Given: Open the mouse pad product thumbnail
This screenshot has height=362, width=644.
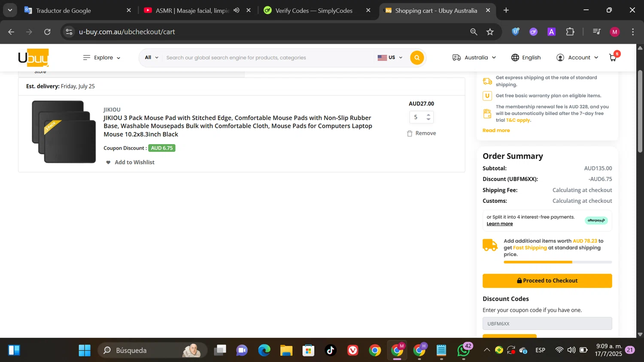Looking at the screenshot, I should tap(64, 132).
